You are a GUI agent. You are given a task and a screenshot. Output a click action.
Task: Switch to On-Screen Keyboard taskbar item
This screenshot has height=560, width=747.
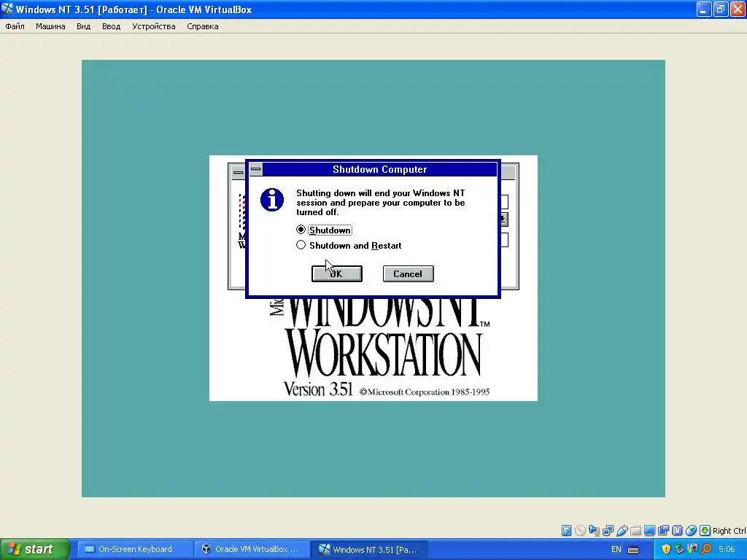(134, 549)
